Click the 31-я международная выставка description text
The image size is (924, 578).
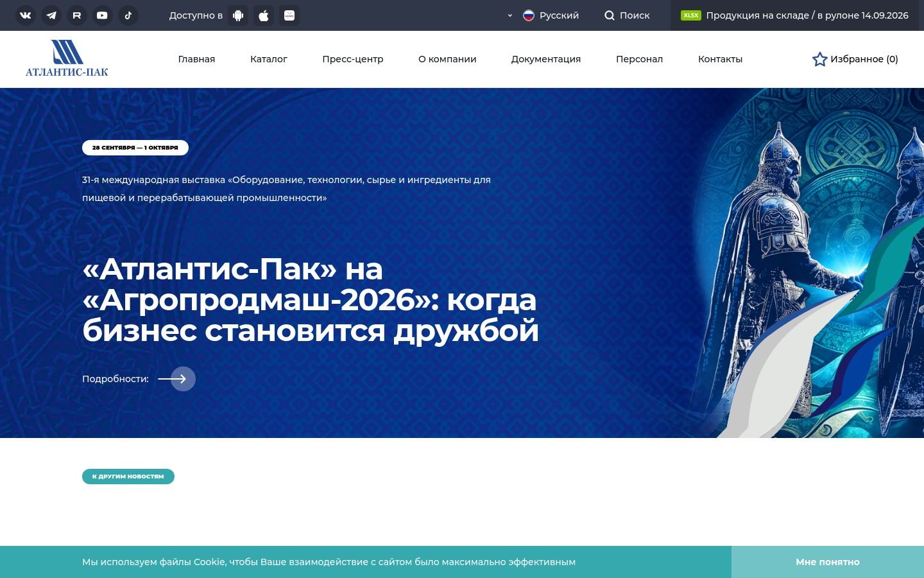pyautogui.click(x=286, y=189)
